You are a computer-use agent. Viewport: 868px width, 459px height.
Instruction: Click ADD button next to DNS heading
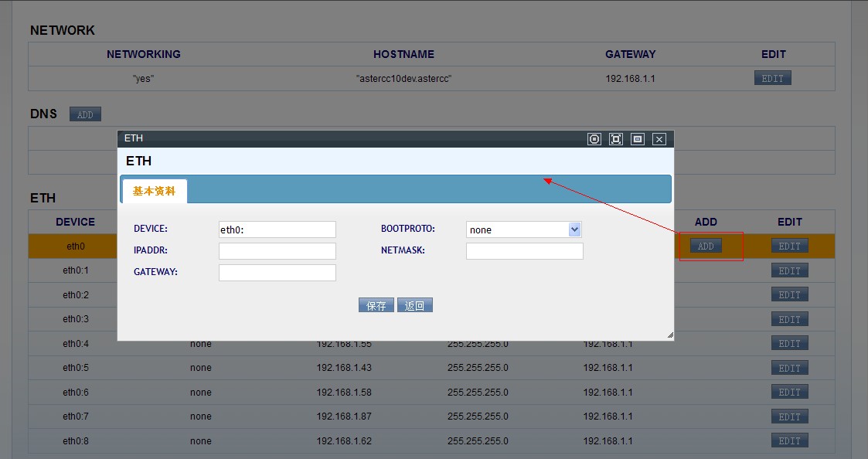[x=85, y=114]
